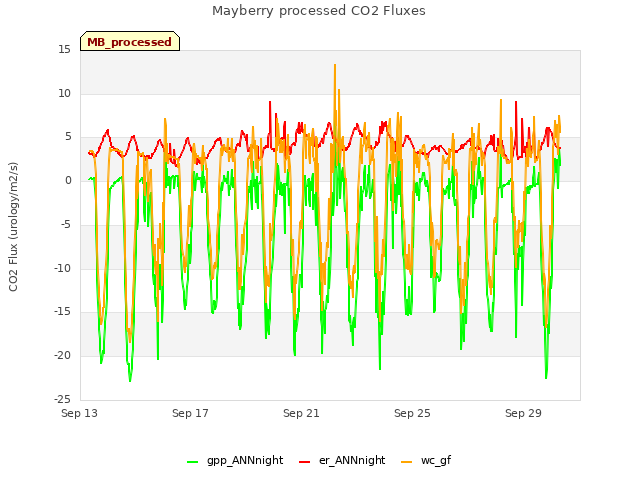Click the Sep 13 x-axis label
This screenshot has height=480, width=640.
80,413
